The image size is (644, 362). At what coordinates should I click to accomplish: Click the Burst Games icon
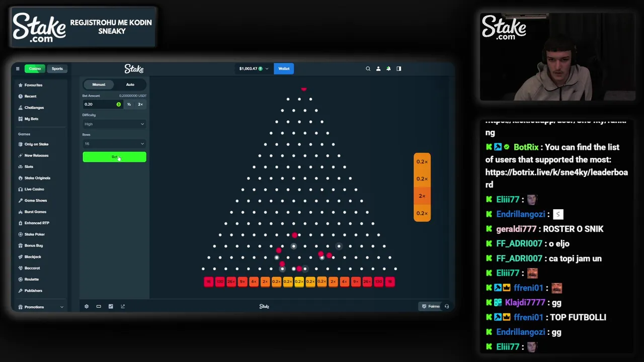point(20,212)
